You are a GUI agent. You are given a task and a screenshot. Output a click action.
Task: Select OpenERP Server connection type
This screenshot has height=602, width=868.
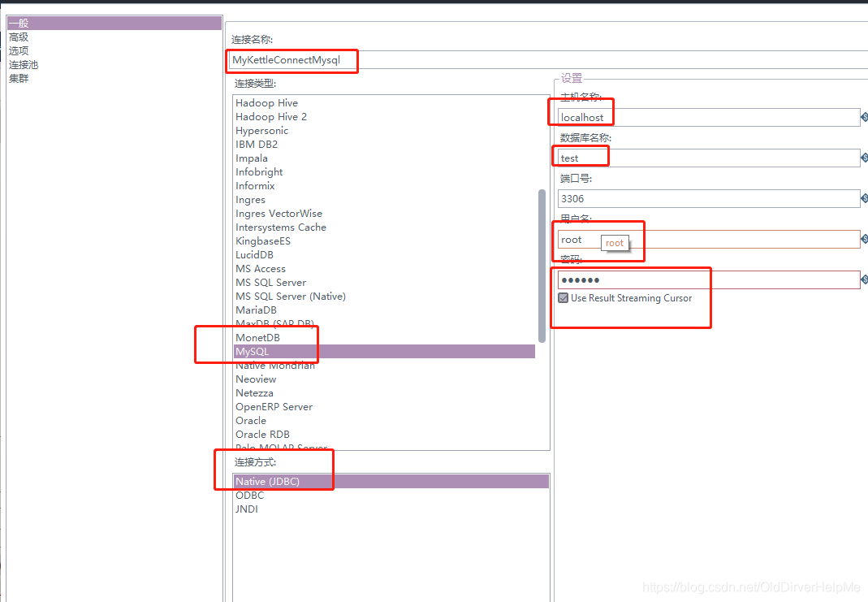tap(274, 407)
